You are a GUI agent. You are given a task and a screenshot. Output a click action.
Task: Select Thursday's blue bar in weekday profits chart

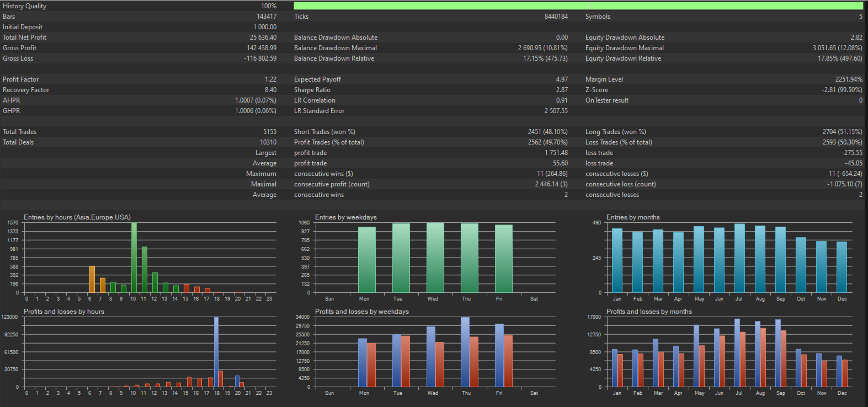coord(465,351)
